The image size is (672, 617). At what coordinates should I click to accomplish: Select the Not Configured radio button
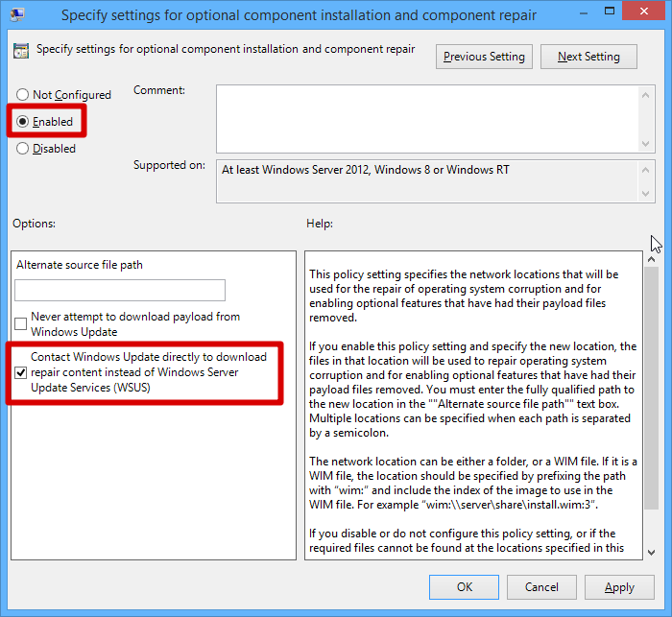23,95
